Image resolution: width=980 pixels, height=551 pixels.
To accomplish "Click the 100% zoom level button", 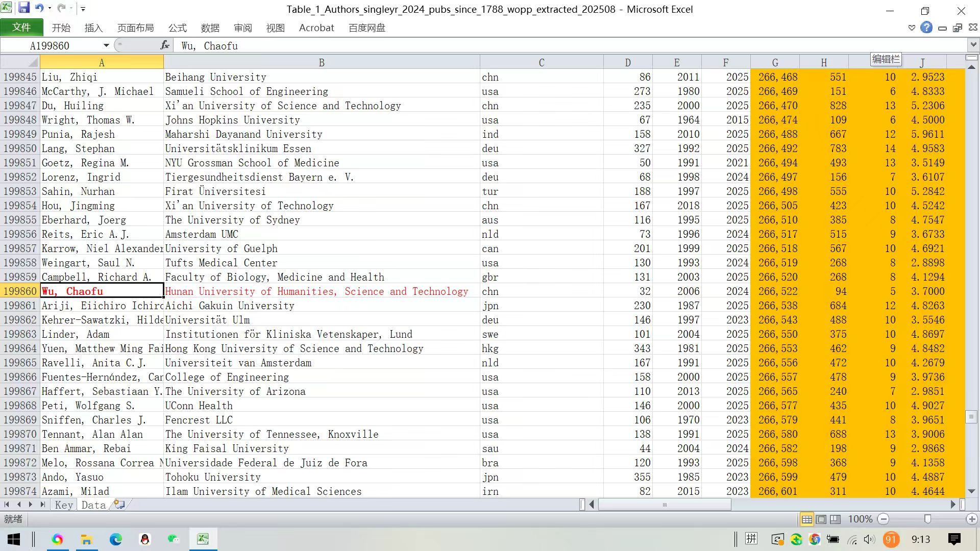I will pyautogui.click(x=860, y=519).
